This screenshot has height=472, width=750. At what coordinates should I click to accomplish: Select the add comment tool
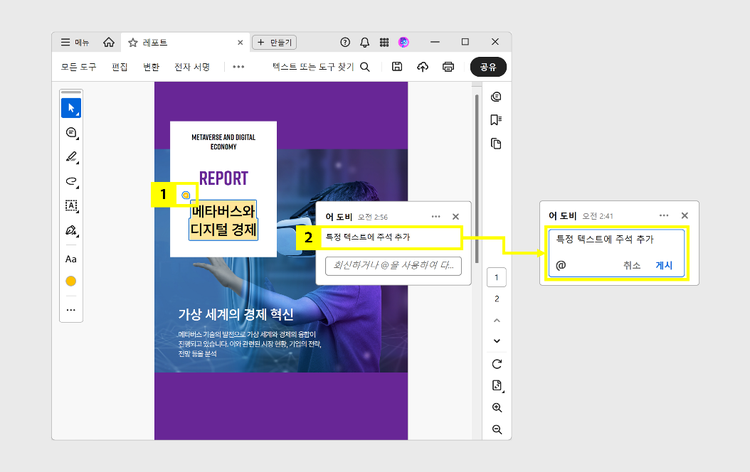[71, 132]
